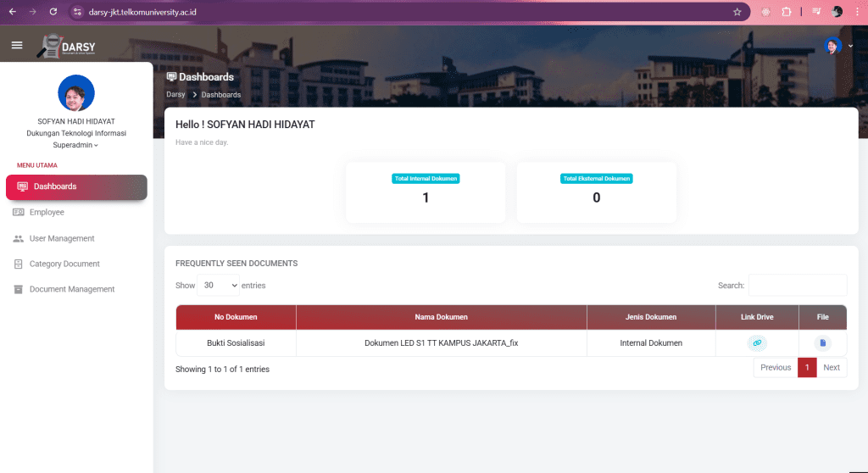Image resolution: width=868 pixels, height=473 pixels.
Task: Navigate to Document Management
Action: 72,289
